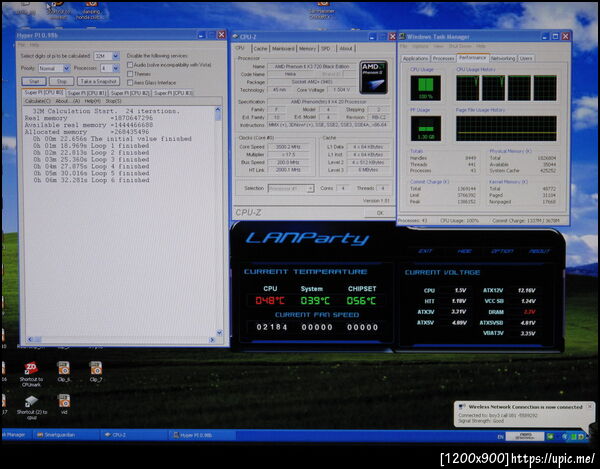This screenshot has width=600, height=469.
Task: Click the PF Usage gauge in Task Manager
Action: coord(425,129)
